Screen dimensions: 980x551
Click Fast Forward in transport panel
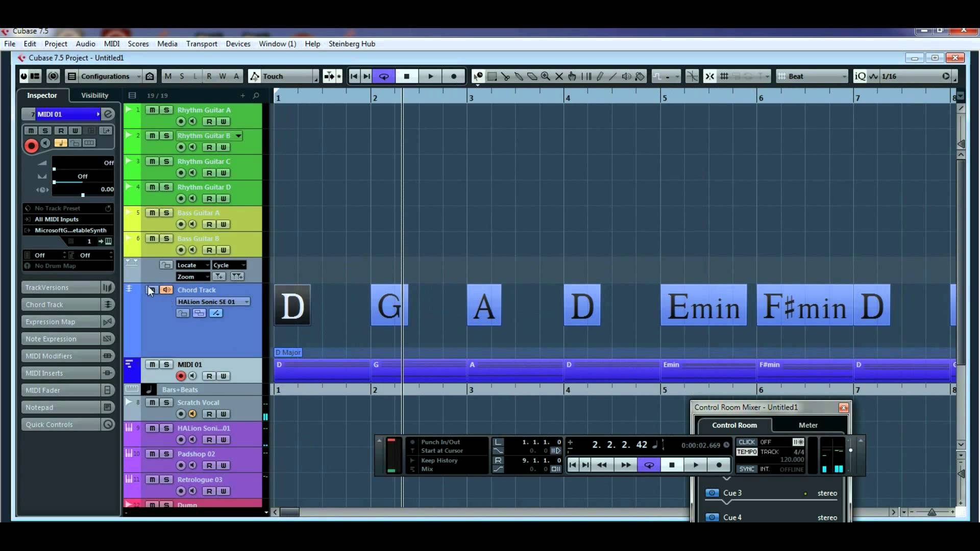[626, 465]
